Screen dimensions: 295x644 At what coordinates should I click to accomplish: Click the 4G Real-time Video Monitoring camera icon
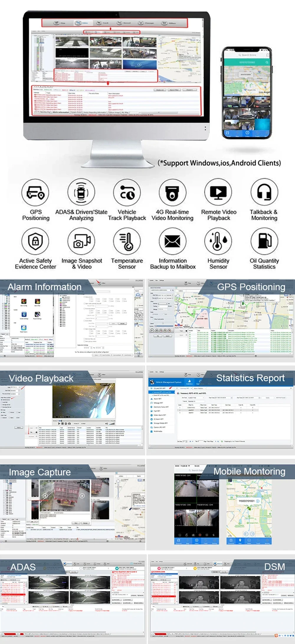[173, 192]
